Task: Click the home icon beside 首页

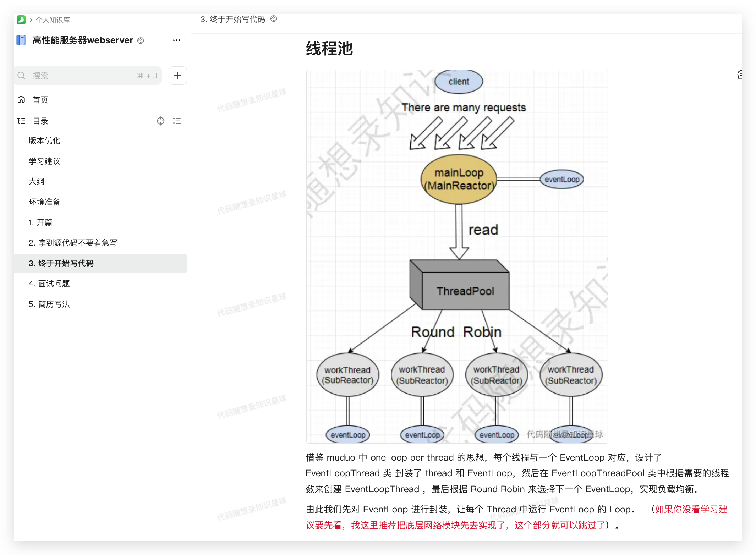Action: click(21, 99)
